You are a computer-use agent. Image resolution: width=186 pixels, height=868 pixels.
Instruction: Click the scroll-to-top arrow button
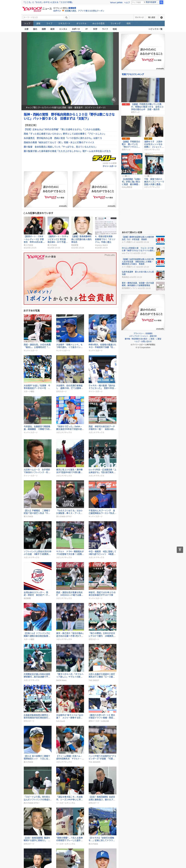click(x=180, y=550)
